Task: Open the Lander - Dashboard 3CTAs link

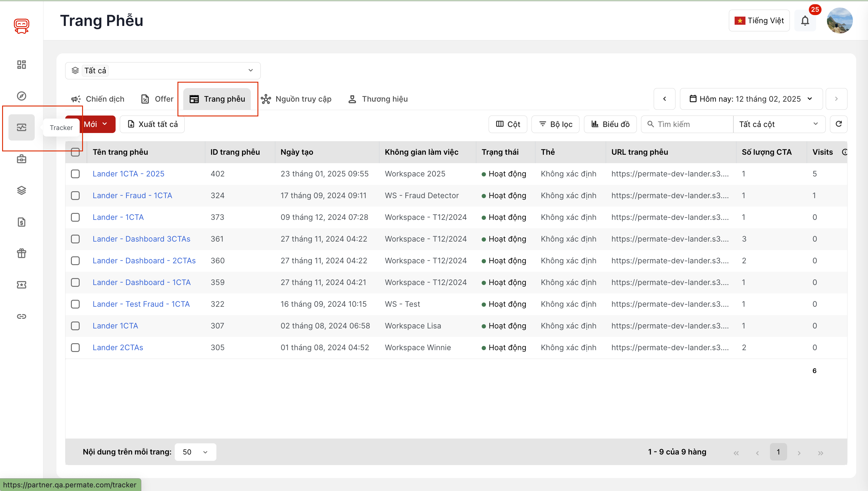Action: (141, 239)
